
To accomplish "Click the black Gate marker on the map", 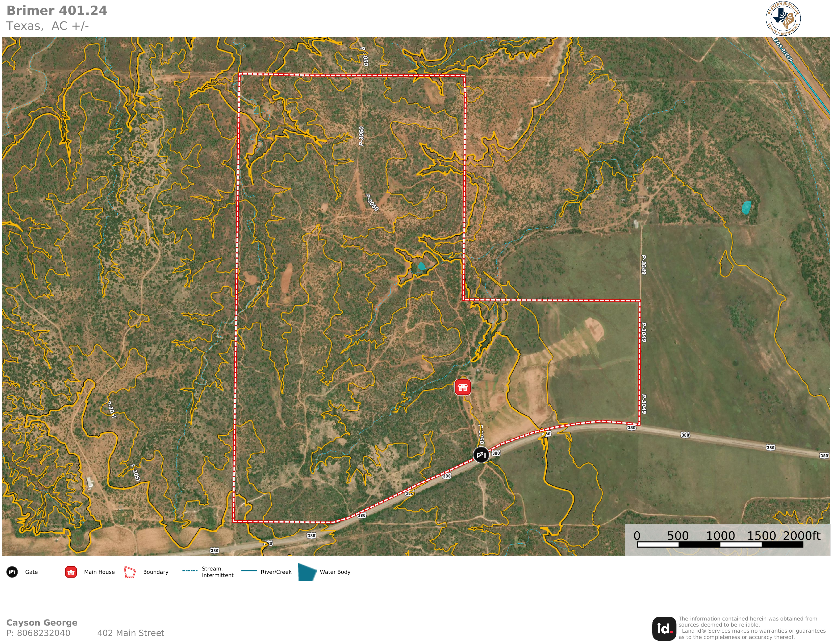I will (481, 455).
